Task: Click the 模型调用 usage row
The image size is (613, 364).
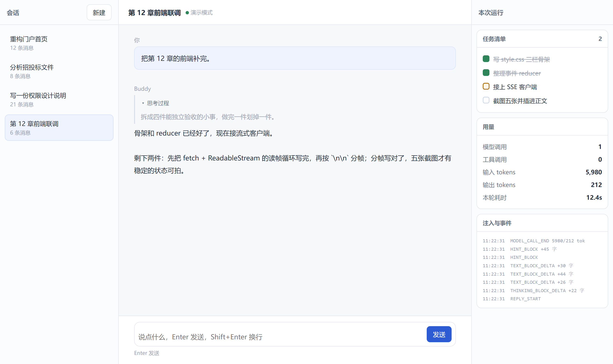Action: (542, 147)
